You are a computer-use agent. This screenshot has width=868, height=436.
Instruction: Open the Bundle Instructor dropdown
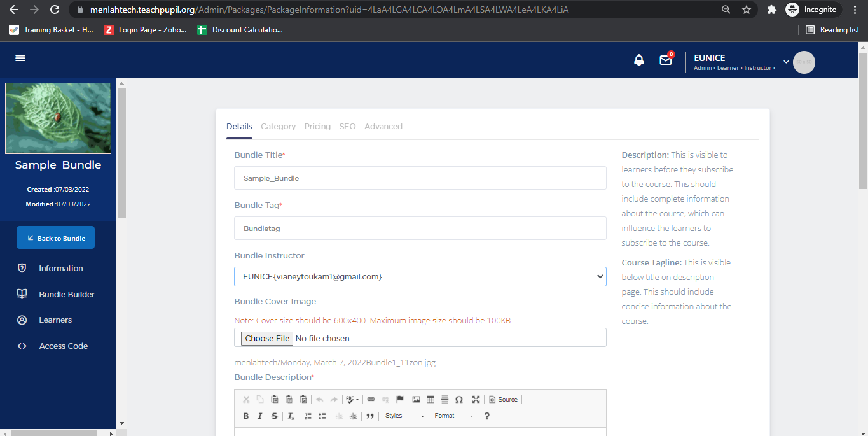pos(420,276)
